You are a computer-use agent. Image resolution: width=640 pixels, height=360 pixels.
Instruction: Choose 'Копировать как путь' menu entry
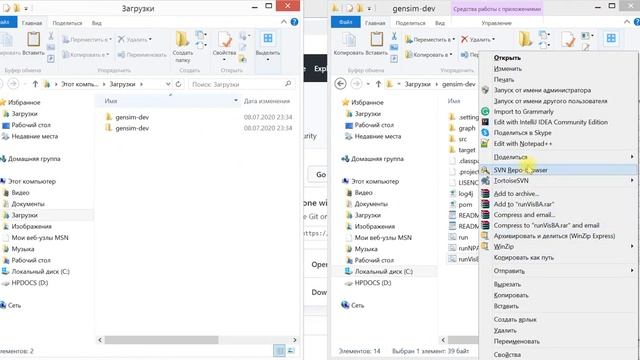point(524,258)
